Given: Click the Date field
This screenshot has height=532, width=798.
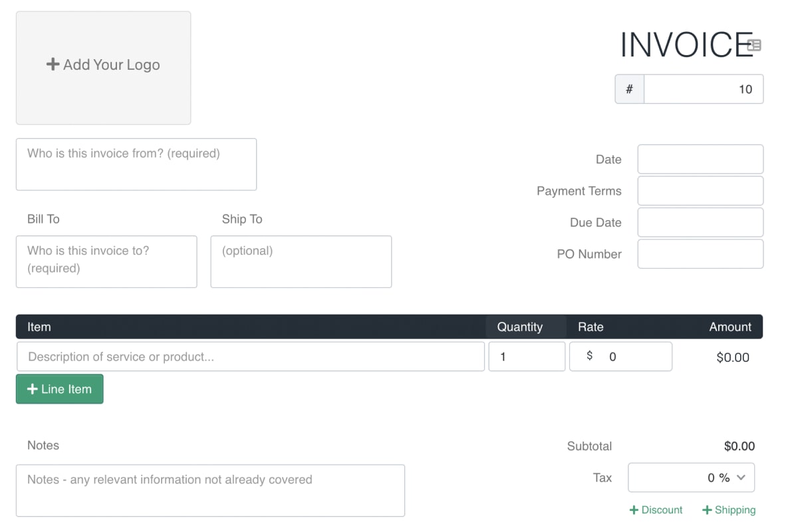Looking at the screenshot, I should coord(700,159).
